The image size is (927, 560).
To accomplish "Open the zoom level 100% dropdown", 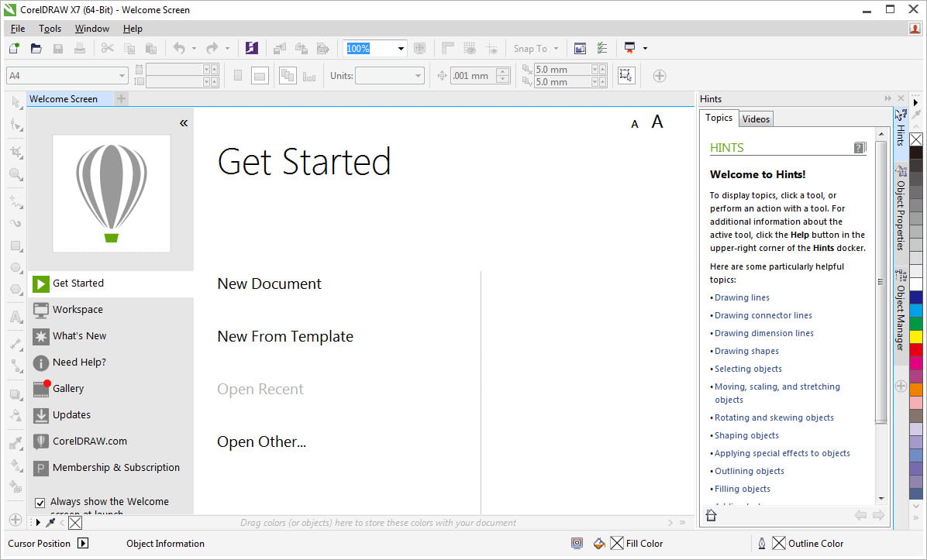I will 401,49.
